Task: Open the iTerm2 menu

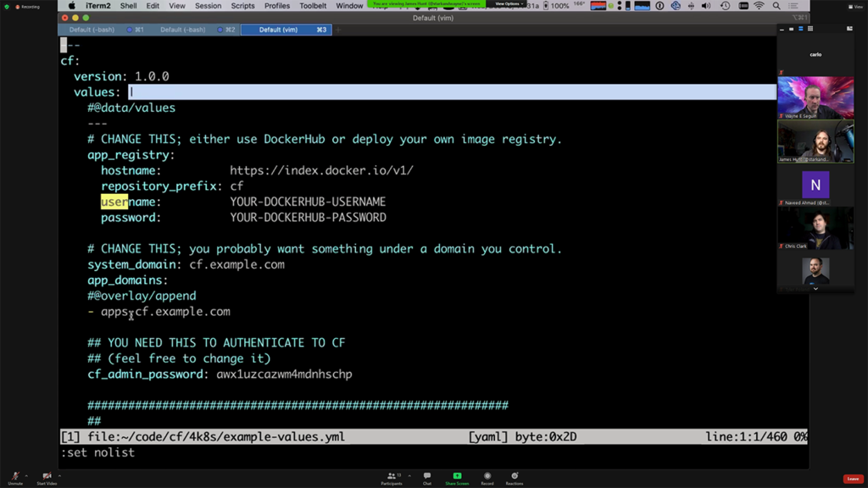Action: (98, 6)
